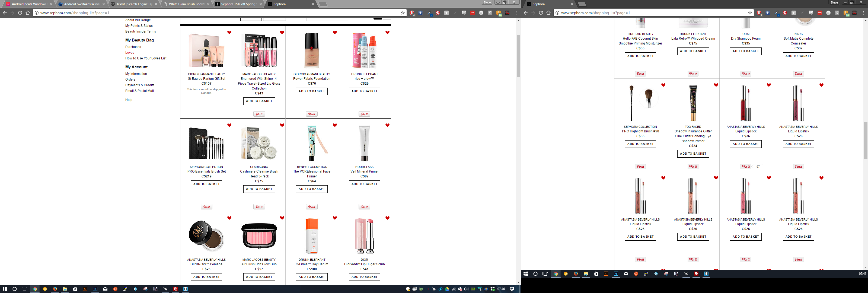Open Action Center notifications on left taskbar

coord(512,289)
